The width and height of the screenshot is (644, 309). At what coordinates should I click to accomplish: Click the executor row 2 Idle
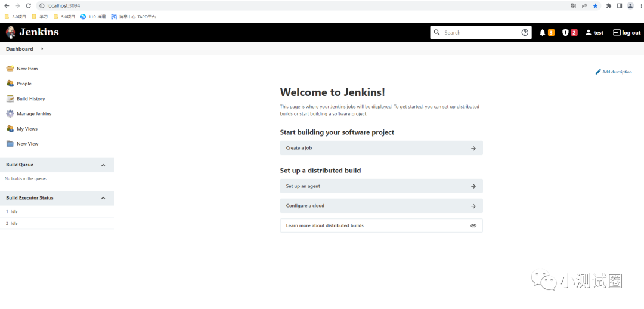[57, 224]
